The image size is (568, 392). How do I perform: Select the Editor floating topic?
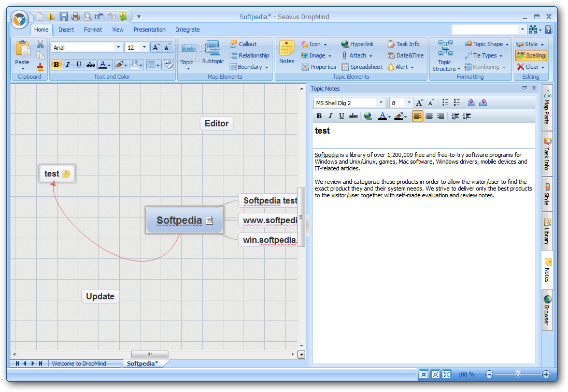click(x=217, y=123)
